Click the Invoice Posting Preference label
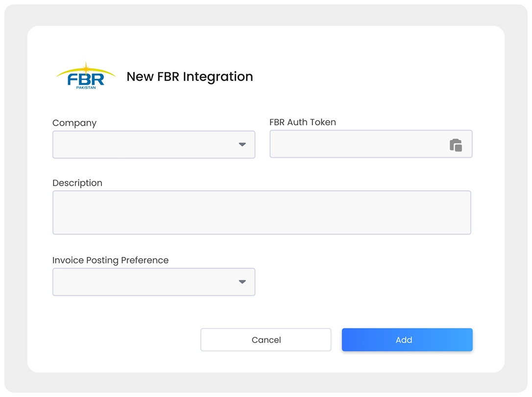This screenshot has height=397, width=532. coord(110,260)
